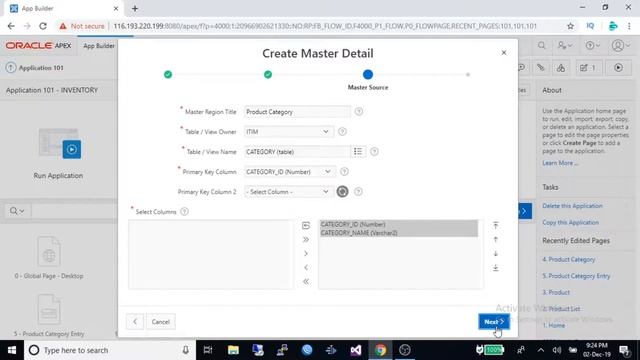Screen dimensions: 640x360
Task: Move selected column up one position
Action: (x=496, y=240)
